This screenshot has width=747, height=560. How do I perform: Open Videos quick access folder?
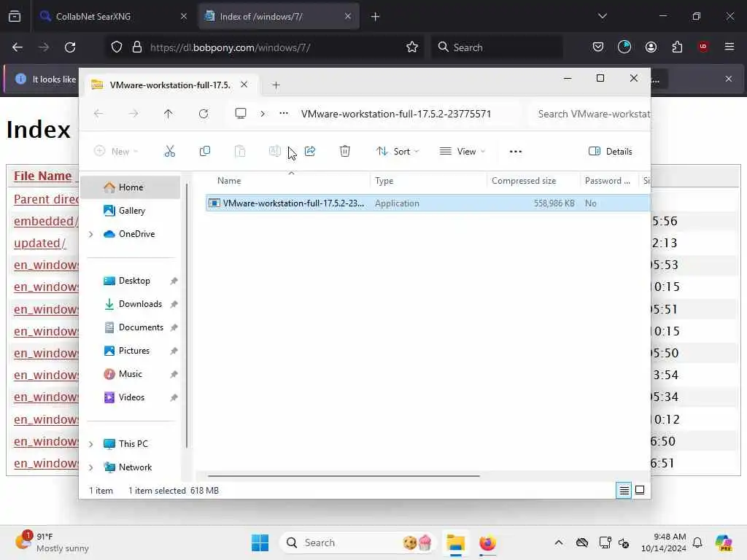tap(131, 397)
